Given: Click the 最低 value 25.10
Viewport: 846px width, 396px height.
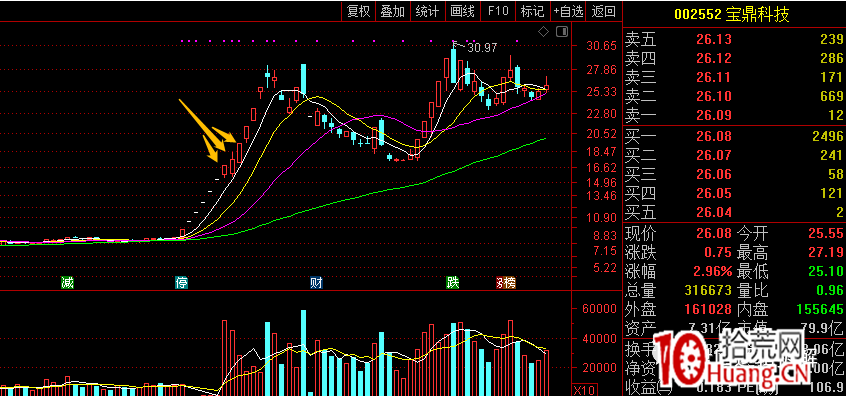Looking at the screenshot, I should [825, 271].
